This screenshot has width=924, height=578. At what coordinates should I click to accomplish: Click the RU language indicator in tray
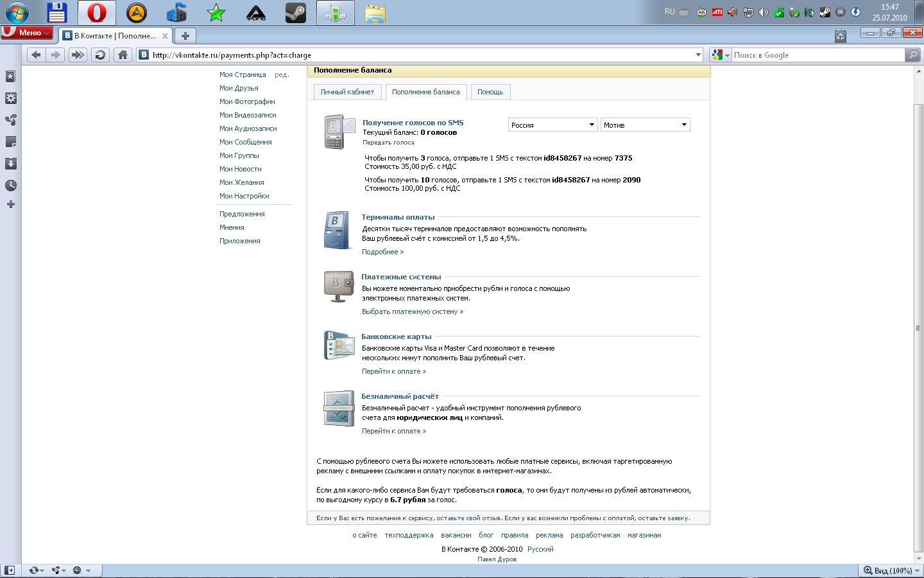tap(670, 12)
